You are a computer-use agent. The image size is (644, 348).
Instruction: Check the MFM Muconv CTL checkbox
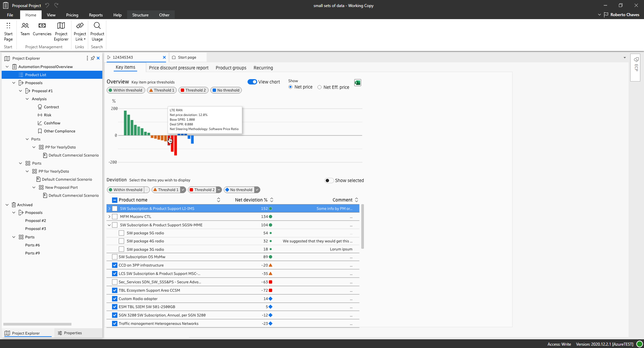coord(115,217)
